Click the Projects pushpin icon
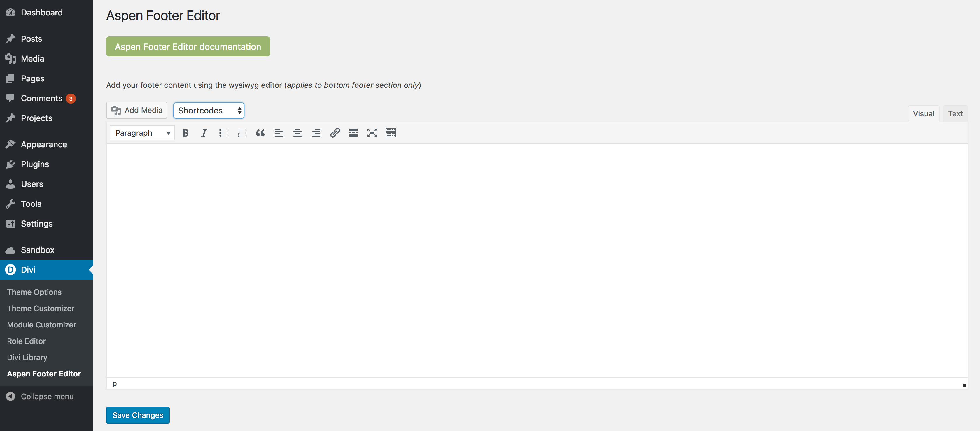980x431 pixels. (11, 118)
